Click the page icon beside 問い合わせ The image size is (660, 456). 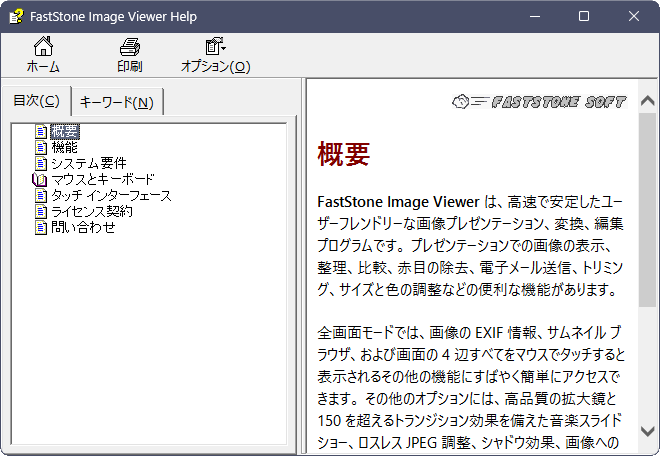pos(41,228)
